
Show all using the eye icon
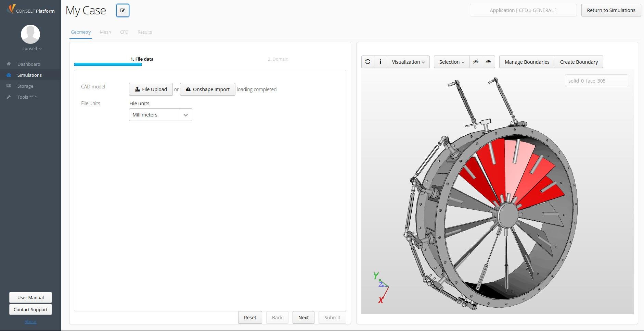(x=488, y=62)
